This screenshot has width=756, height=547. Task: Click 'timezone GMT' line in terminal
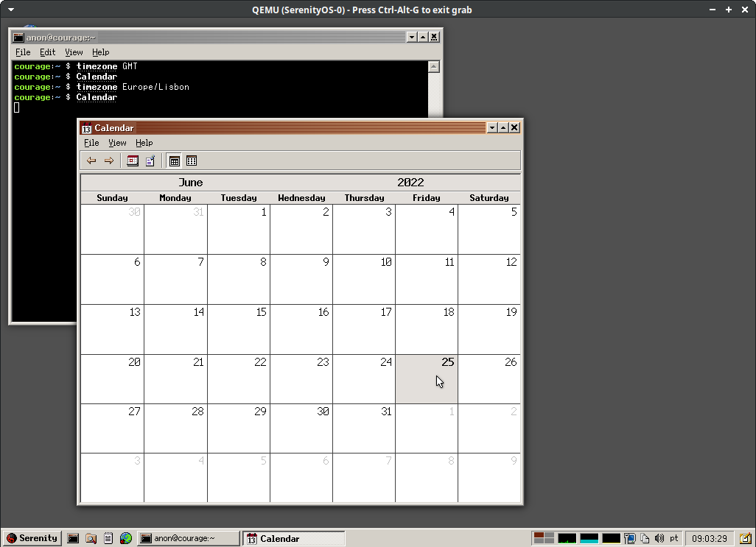[x=107, y=66]
